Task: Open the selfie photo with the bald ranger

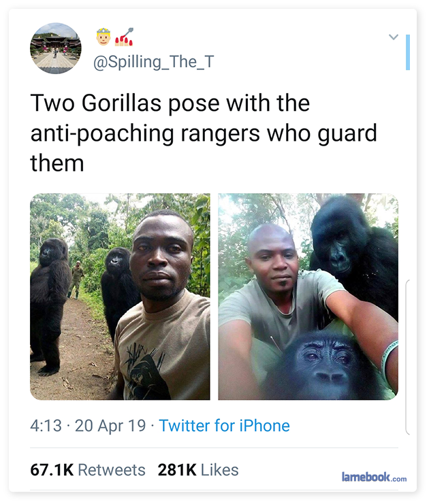Action: point(308,297)
